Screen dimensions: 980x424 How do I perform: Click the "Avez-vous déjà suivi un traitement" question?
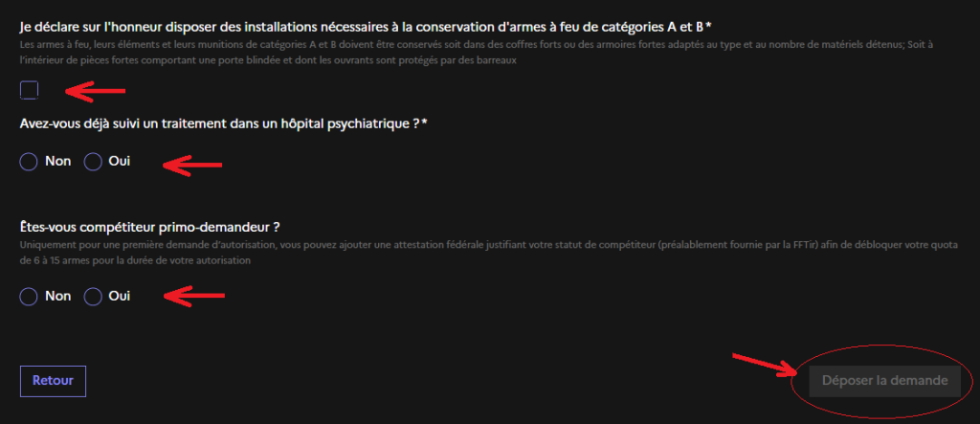click(x=222, y=124)
